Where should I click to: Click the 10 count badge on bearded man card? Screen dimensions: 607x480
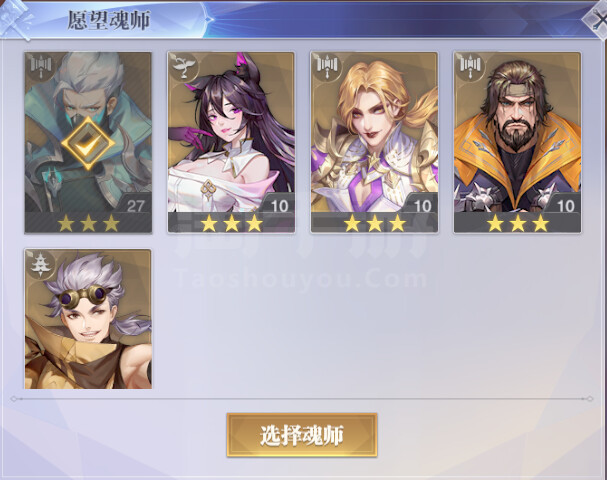[x=565, y=206]
